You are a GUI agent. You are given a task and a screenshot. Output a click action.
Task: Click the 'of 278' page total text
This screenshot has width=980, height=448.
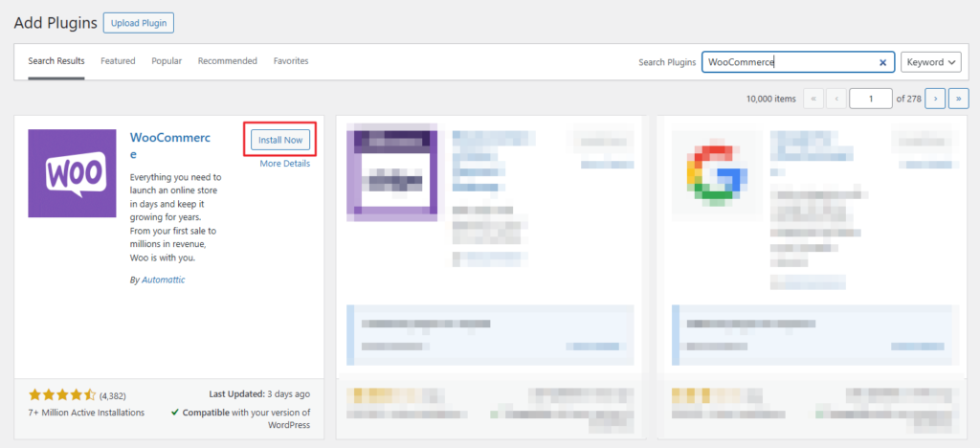point(909,99)
